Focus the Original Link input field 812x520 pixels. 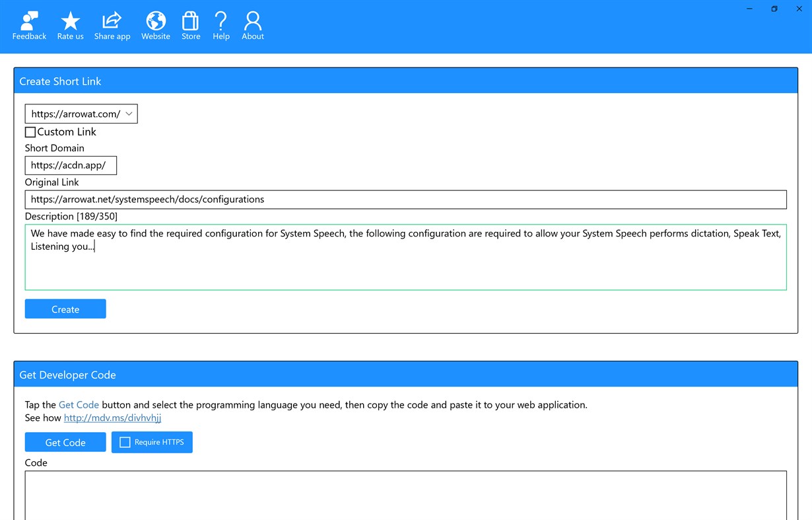[x=405, y=200]
